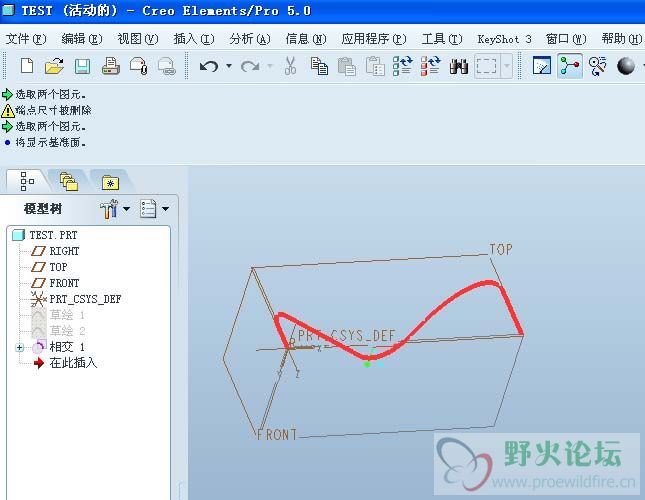The width and height of the screenshot is (645, 500).
Task: Redo the last undone action
Action: [x=250, y=66]
